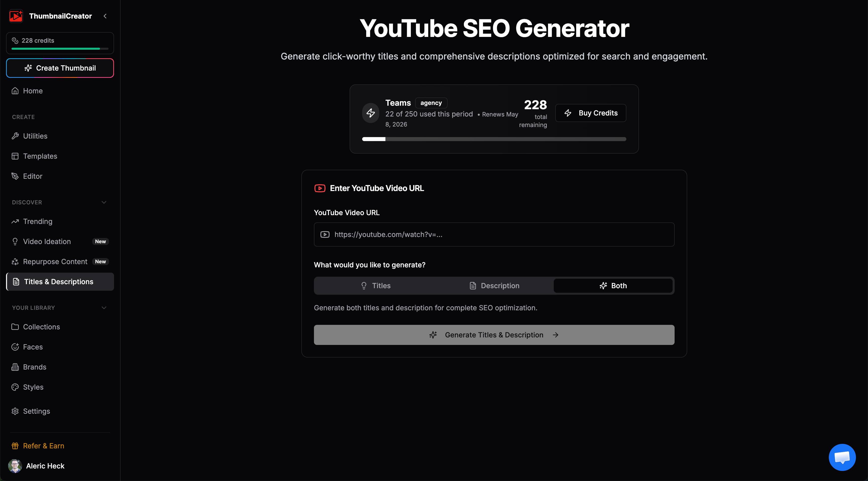Open the Styles library

click(60, 387)
